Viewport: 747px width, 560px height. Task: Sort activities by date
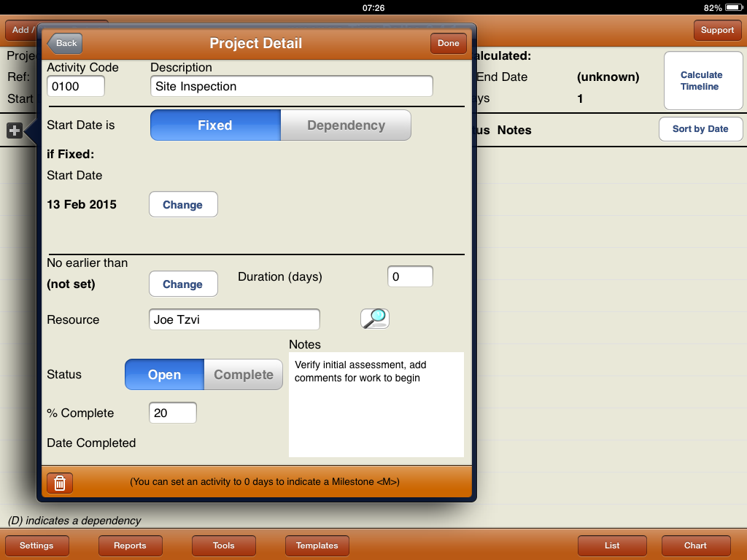(x=700, y=129)
